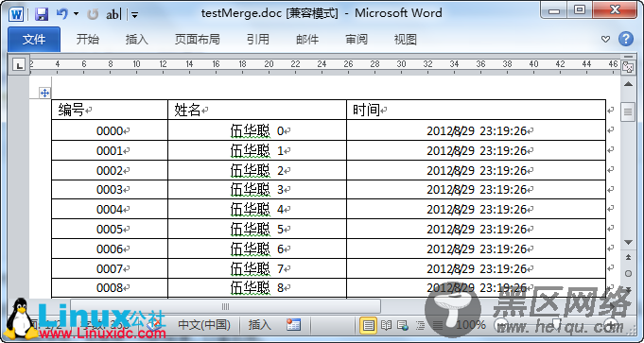Click the name cell 伍华聪 7
The image size is (644, 343).
point(257,268)
